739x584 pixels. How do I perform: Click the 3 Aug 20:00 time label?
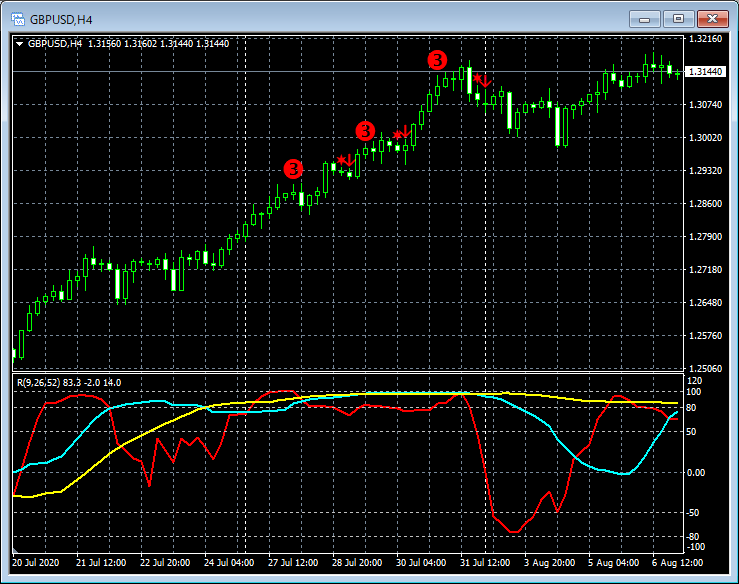click(550, 563)
